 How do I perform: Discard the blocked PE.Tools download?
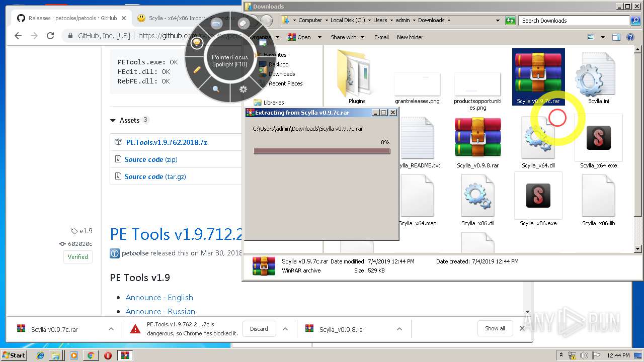coord(259,329)
